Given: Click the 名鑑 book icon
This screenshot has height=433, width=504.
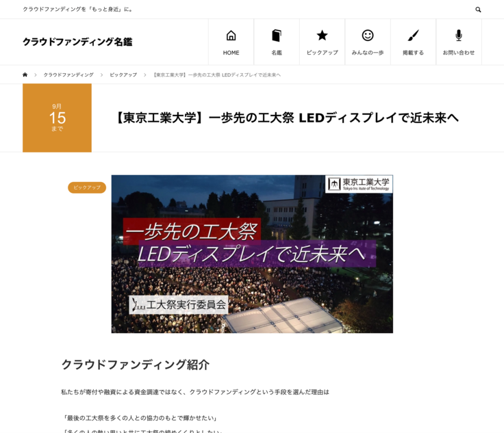Looking at the screenshot, I should 277,36.
